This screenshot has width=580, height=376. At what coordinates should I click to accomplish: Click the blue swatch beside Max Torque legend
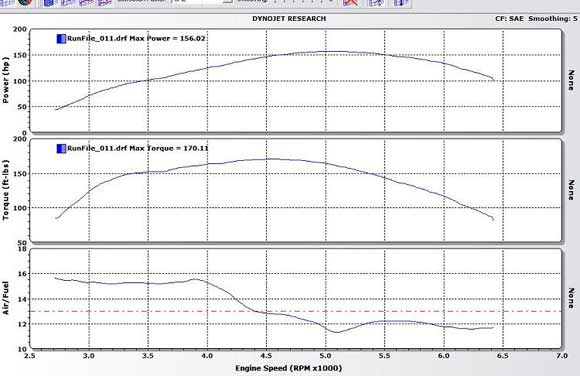click(61, 148)
